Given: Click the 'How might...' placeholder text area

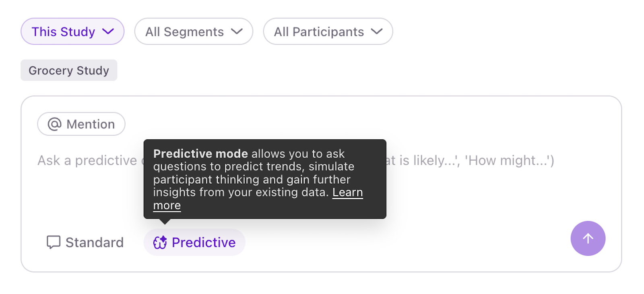Looking at the screenshot, I should click(510, 160).
